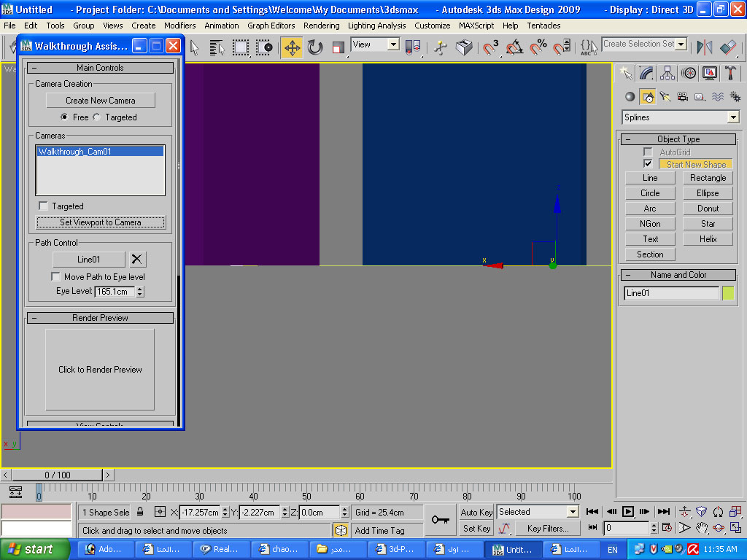Click the object name field Line01

[671, 293]
